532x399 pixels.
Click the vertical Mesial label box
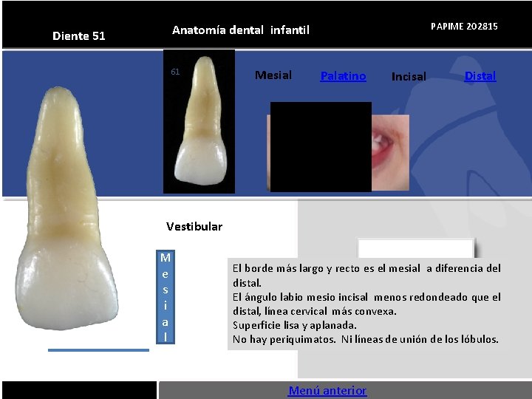click(x=166, y=297)
